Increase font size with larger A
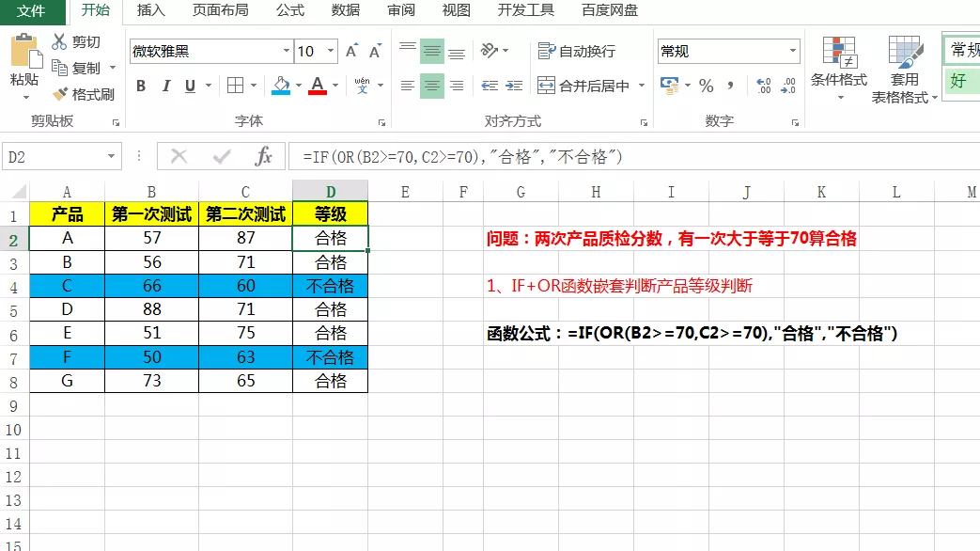This screenshot has width=980, height=551. [x=351, y=52]
